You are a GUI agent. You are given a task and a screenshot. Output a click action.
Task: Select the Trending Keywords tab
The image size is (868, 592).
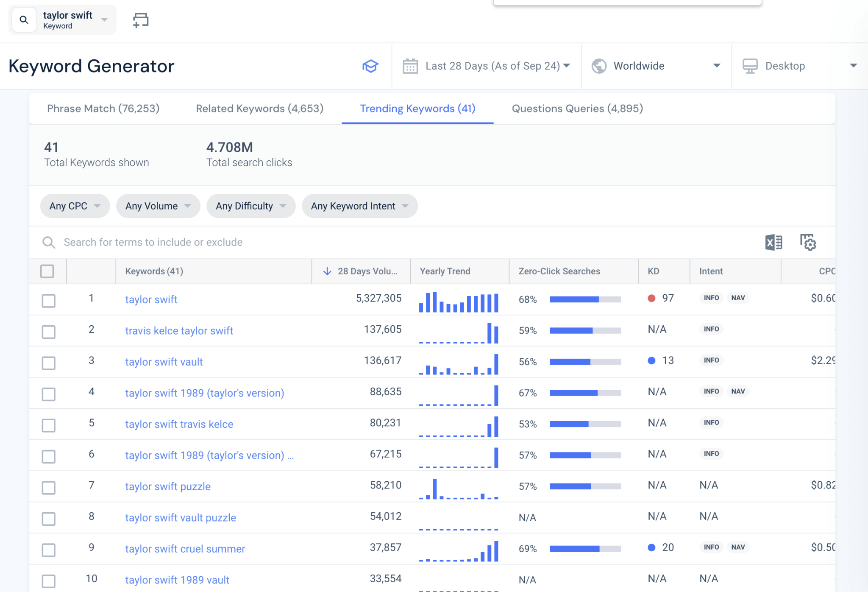coord(417,109)
